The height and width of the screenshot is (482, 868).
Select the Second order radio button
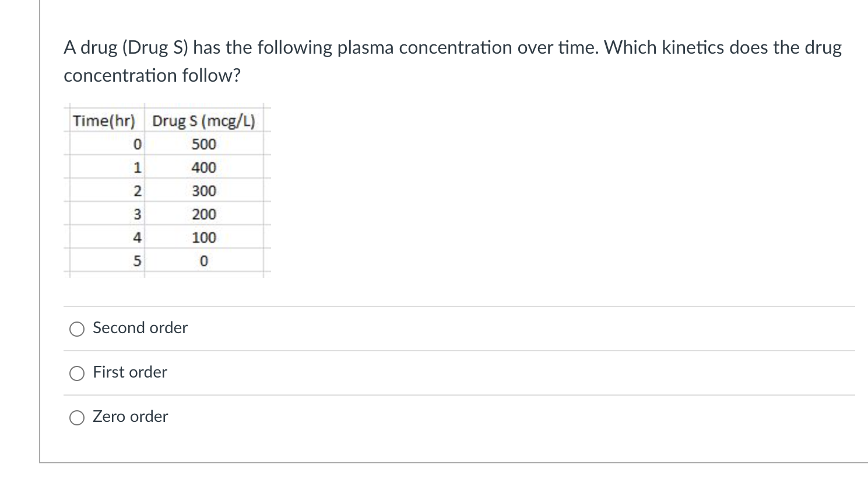coord(78,330)
